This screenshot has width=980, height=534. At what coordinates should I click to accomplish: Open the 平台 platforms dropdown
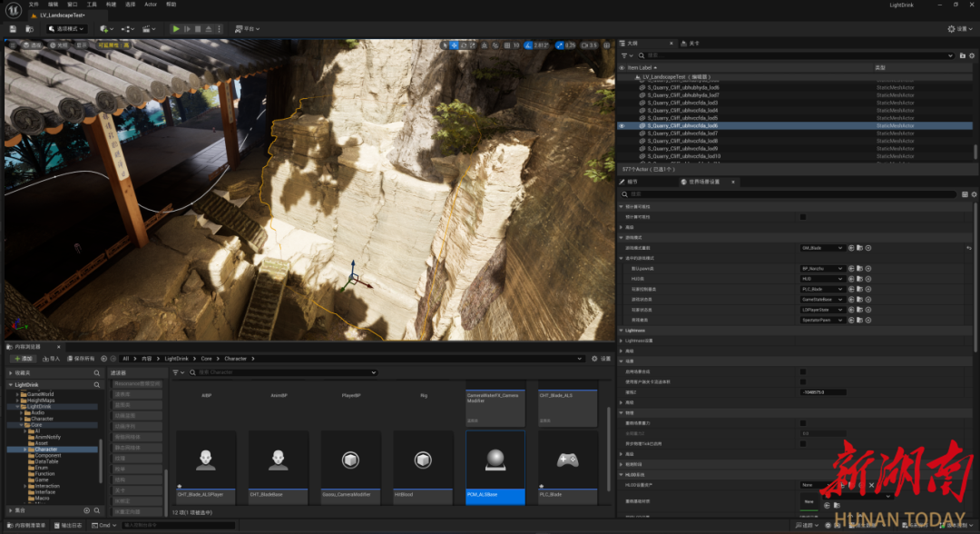pos(247,29)
